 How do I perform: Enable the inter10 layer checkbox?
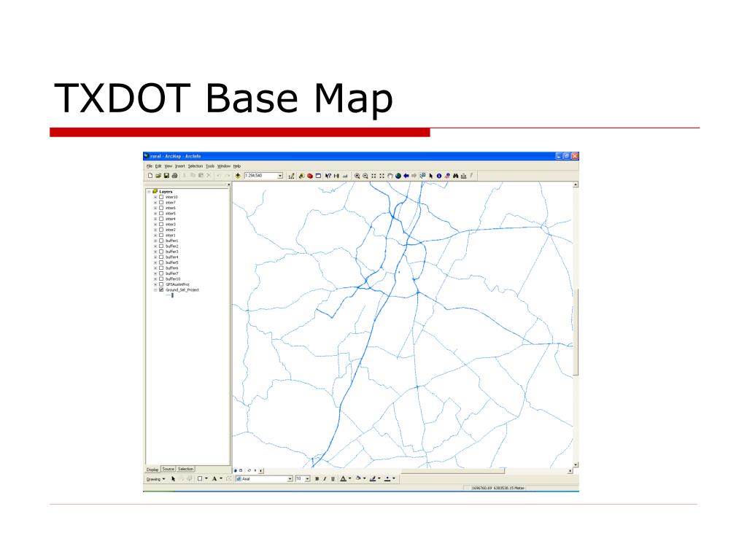[161, 197]
